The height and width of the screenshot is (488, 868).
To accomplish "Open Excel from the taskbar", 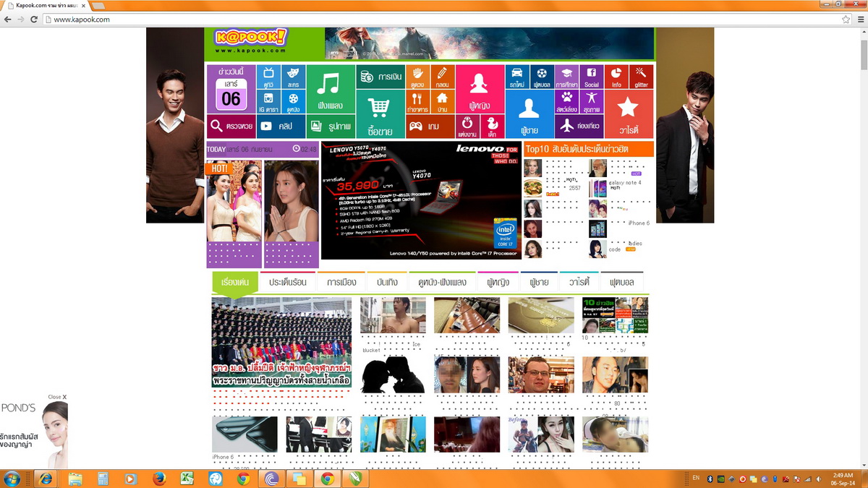I will pyautogui.click(x=187, y=479).
